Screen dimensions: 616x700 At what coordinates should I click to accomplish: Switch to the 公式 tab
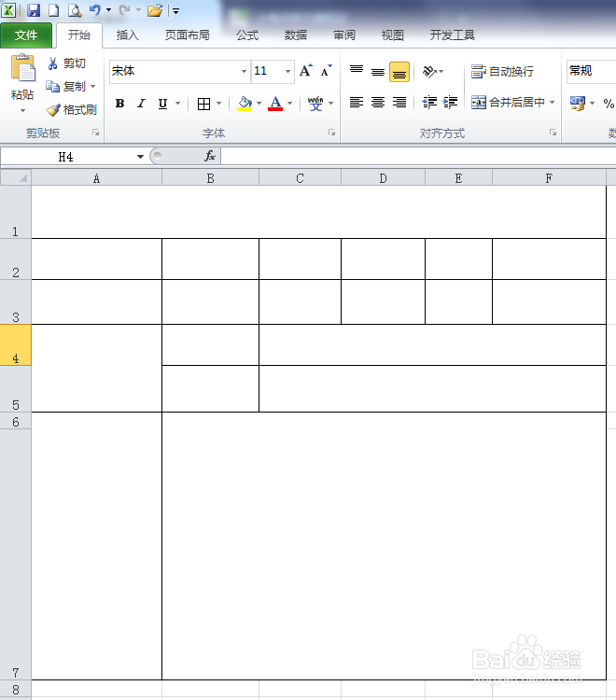[247, 35]
